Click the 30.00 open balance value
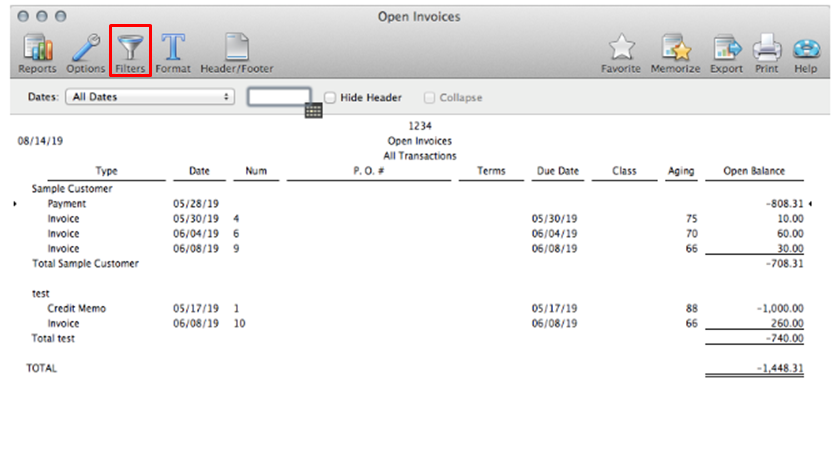The height and width of the screenshot is (468, 838). click(790, 248)
